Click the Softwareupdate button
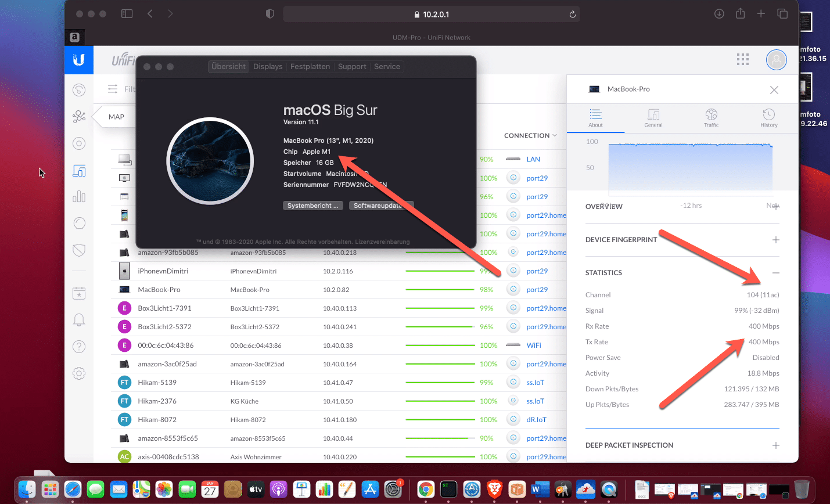Image resolution: width=830 pixels, height=504 pixels. [381, 206]
